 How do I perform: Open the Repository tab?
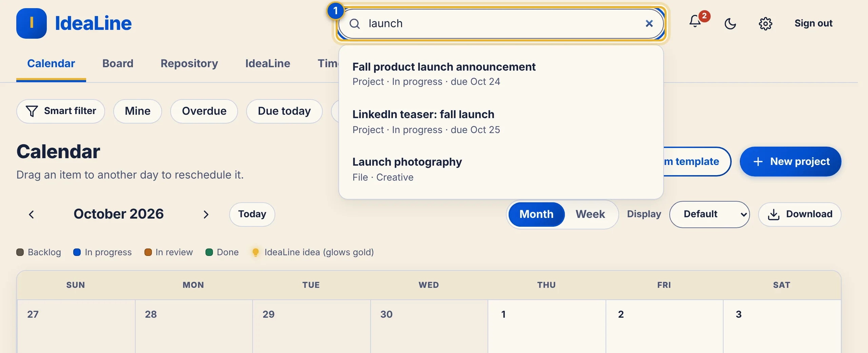pos(189,63)
